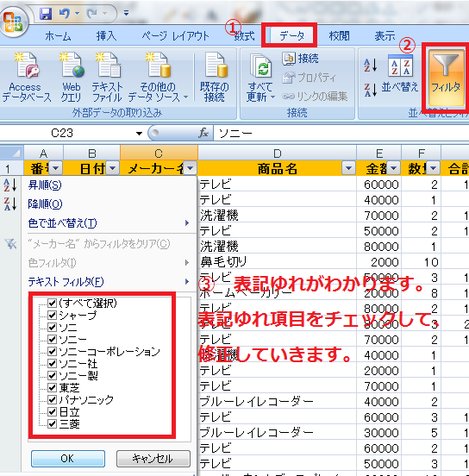
Task: Click the select-all corner of the sheet
Action: pyautogui.click(x=12, y=153)
